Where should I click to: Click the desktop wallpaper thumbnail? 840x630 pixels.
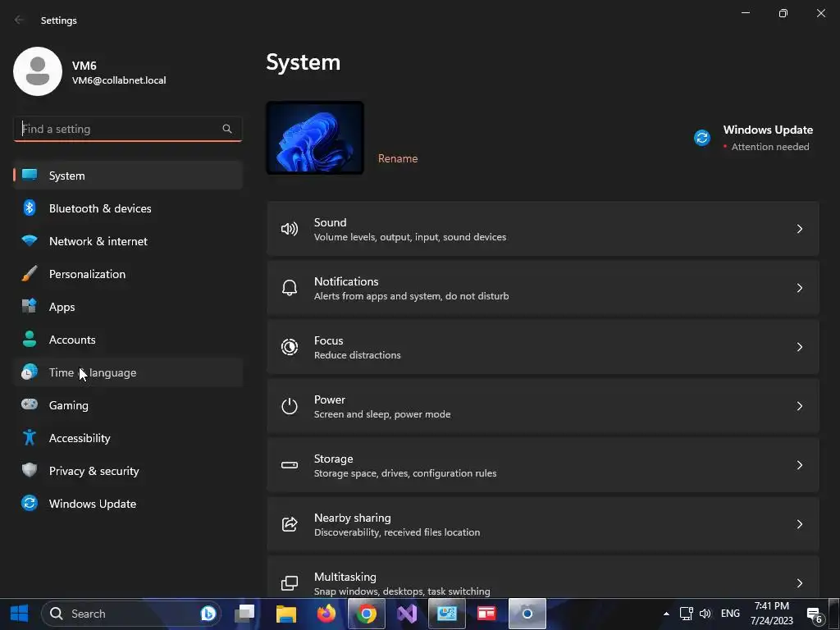[x=315, y=138]
